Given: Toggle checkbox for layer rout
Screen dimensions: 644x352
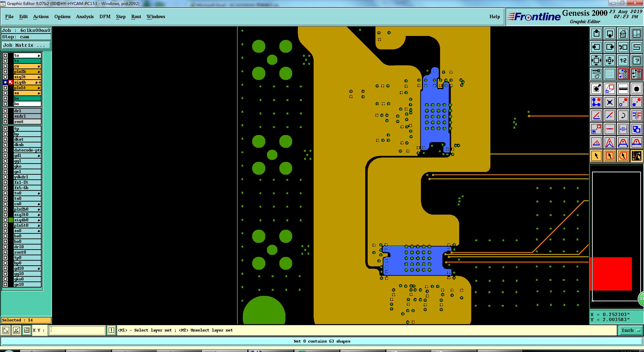Looking at the screenshot, I should pyautogui.click(x=5, y=122).
